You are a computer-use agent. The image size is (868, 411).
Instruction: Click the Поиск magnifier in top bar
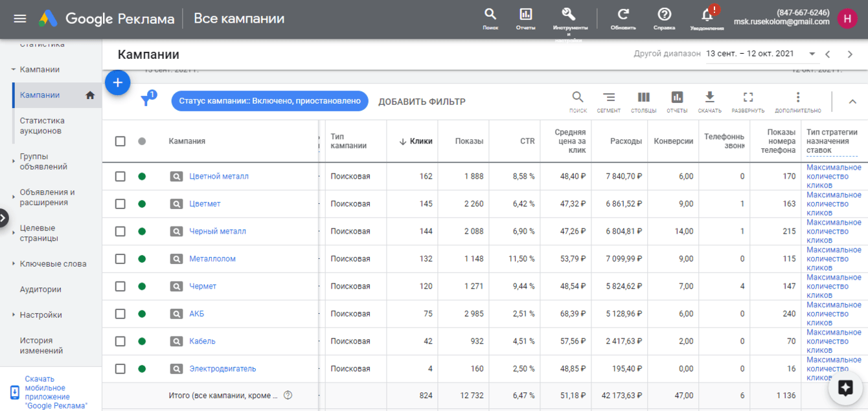490,15
